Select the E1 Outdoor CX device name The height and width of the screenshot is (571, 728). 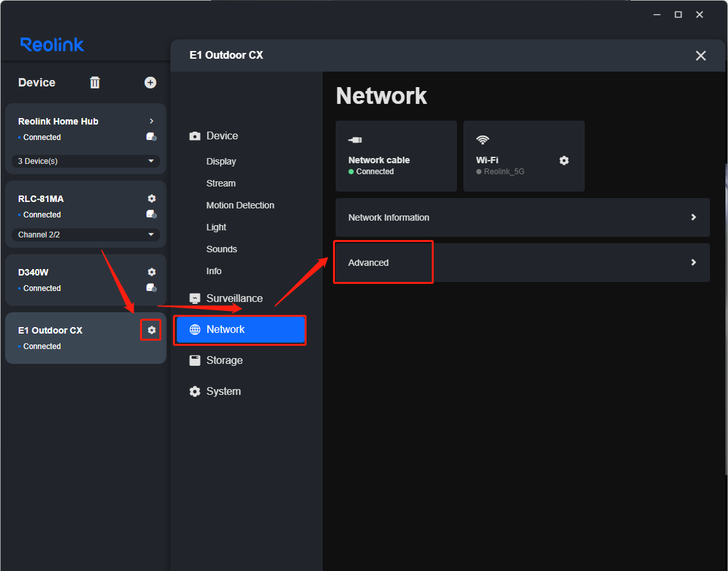pyautogui.click(x=50, y=330)
